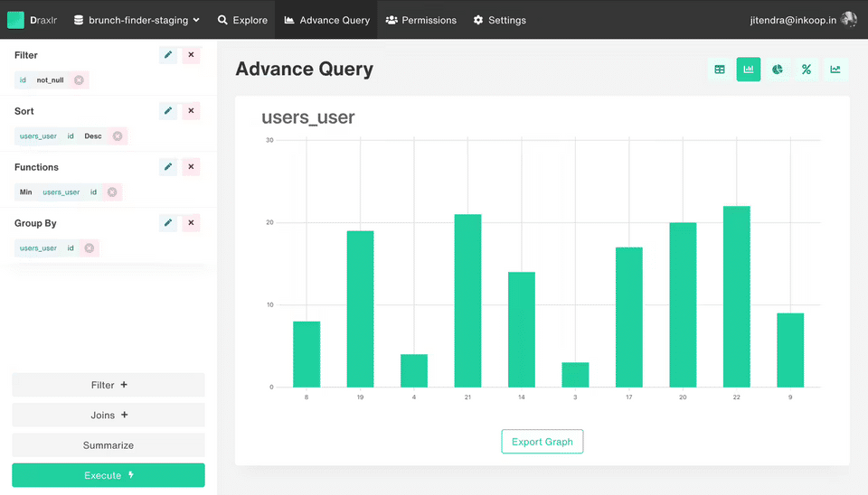Click the Execute button
Viewport: 868px width, 495px height.
[x=108, y=475]
